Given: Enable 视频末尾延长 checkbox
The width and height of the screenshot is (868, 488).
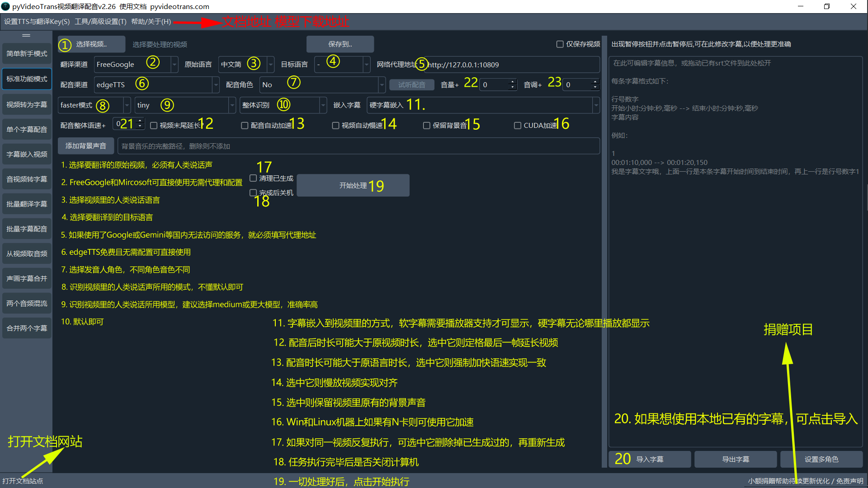Looking at the screenshot, I should tap(154, 126).
